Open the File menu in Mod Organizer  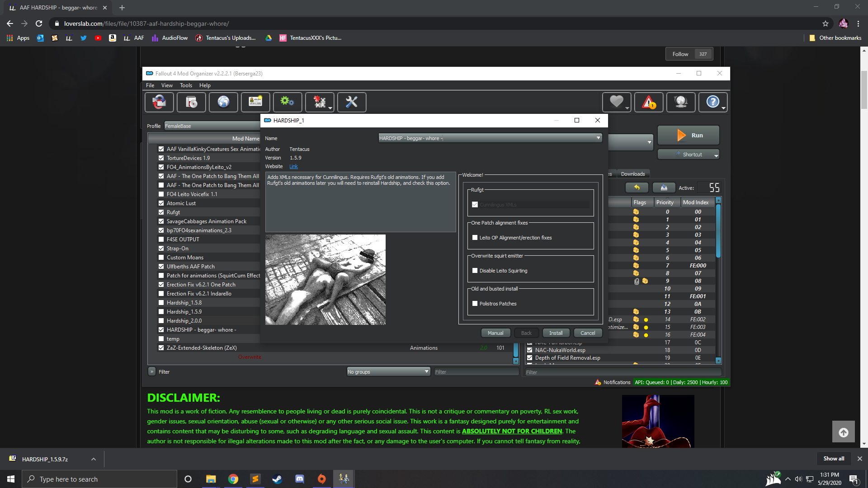point(150,85)
